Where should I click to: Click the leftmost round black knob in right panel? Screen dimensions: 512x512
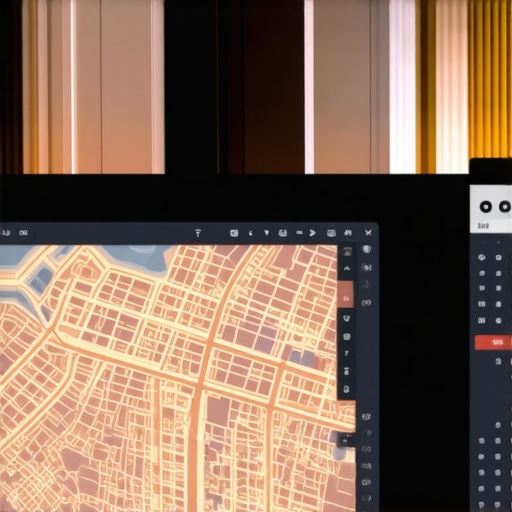coord(486,207)
